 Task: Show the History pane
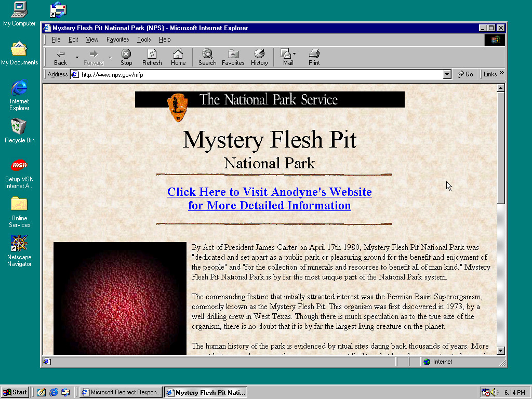(x=259, y=57)
